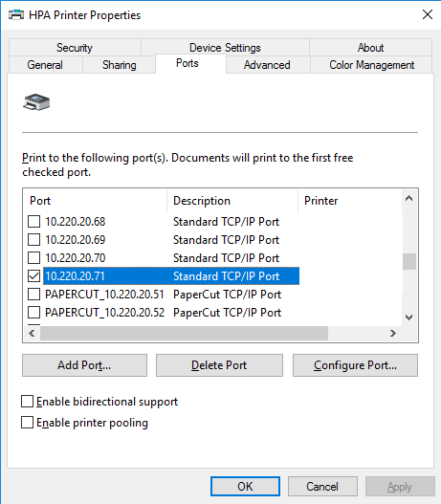
Task: Check the PAPERCUT_10.220.20.51 port
Action: (33, 295)
